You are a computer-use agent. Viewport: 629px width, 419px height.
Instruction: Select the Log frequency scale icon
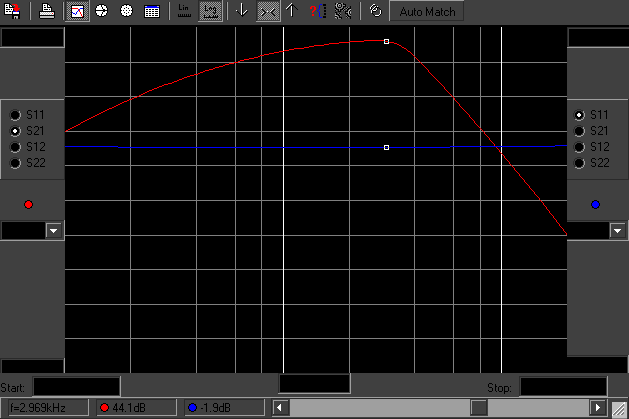pyautogui.click(x=210, y=12)
